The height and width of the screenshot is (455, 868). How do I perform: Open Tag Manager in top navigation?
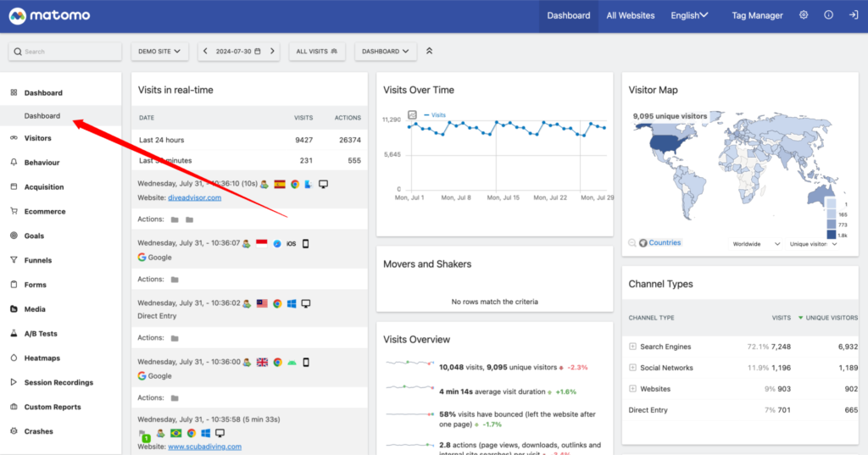tap(757, 15)
